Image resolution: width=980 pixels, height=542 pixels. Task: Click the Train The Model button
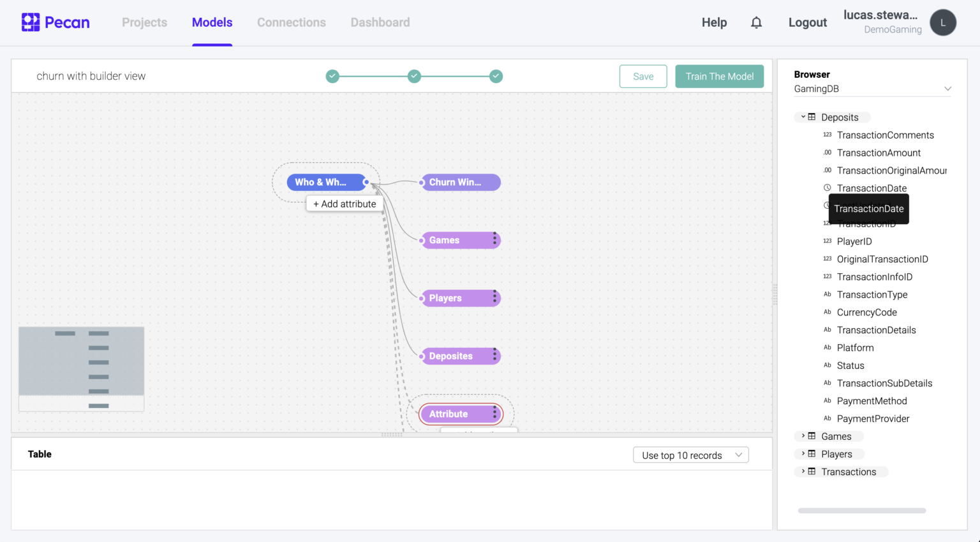click(719, 77)
